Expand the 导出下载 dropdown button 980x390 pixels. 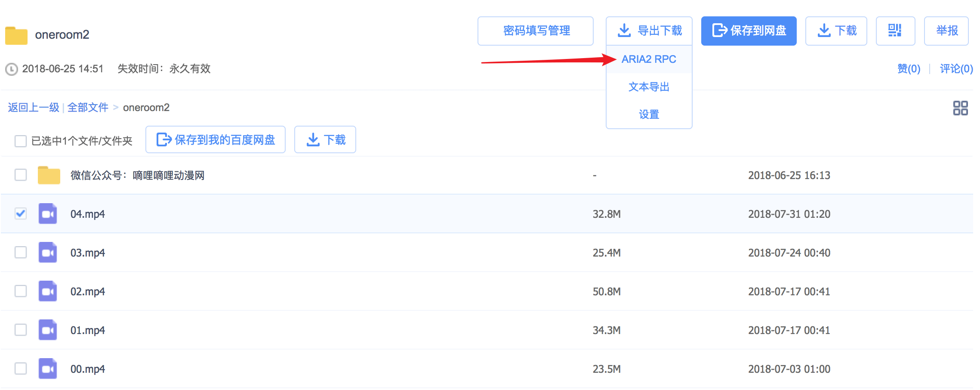click(x=649, y=31)
